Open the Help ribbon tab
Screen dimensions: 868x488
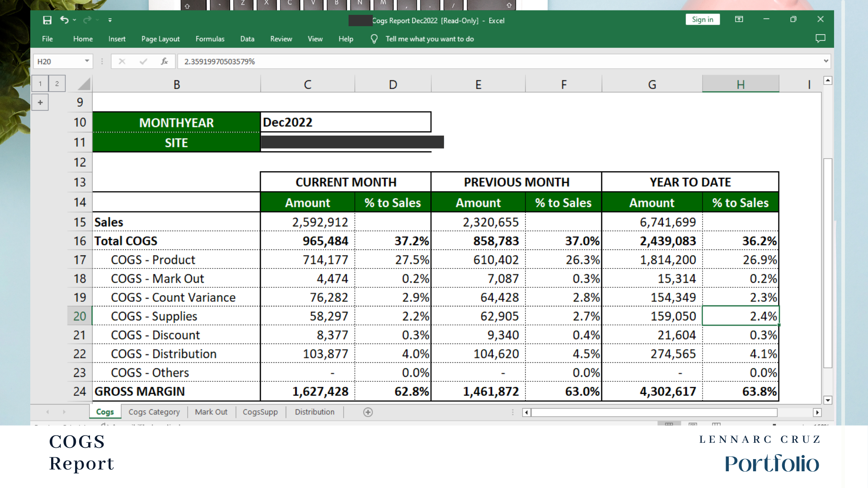pos(346,39)
